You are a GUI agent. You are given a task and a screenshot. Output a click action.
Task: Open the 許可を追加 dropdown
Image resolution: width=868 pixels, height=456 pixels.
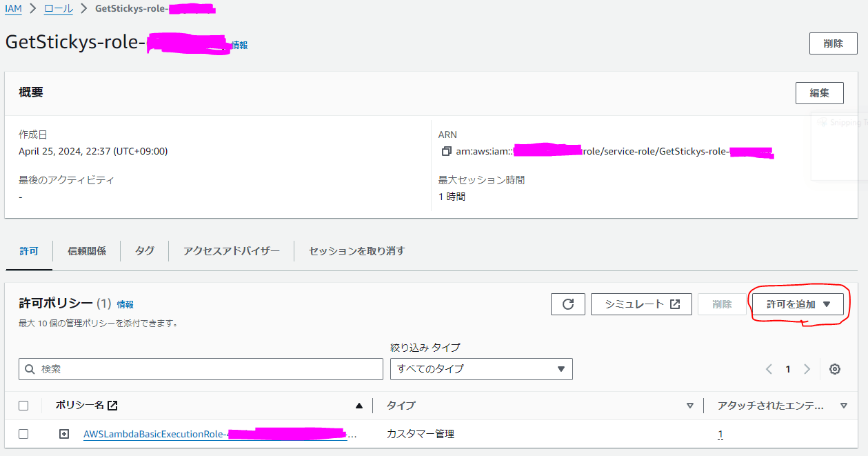[798, 304]
